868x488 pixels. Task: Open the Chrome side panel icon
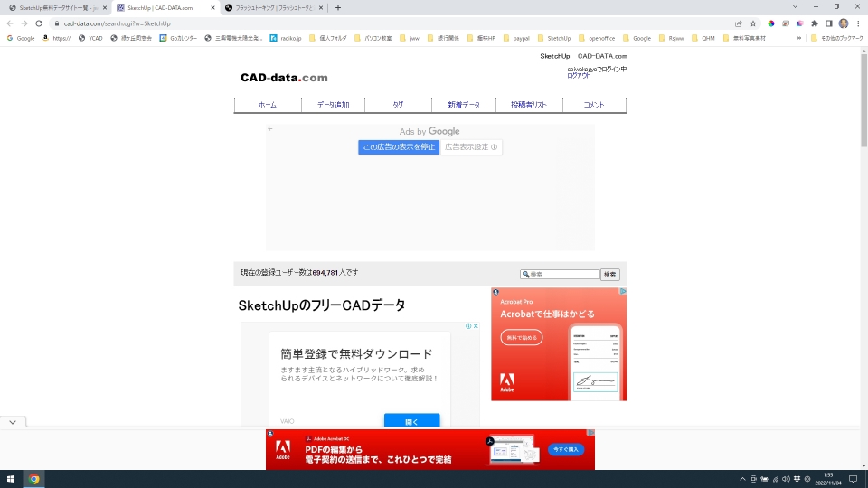pyautogui.click(x=829, y=23)
